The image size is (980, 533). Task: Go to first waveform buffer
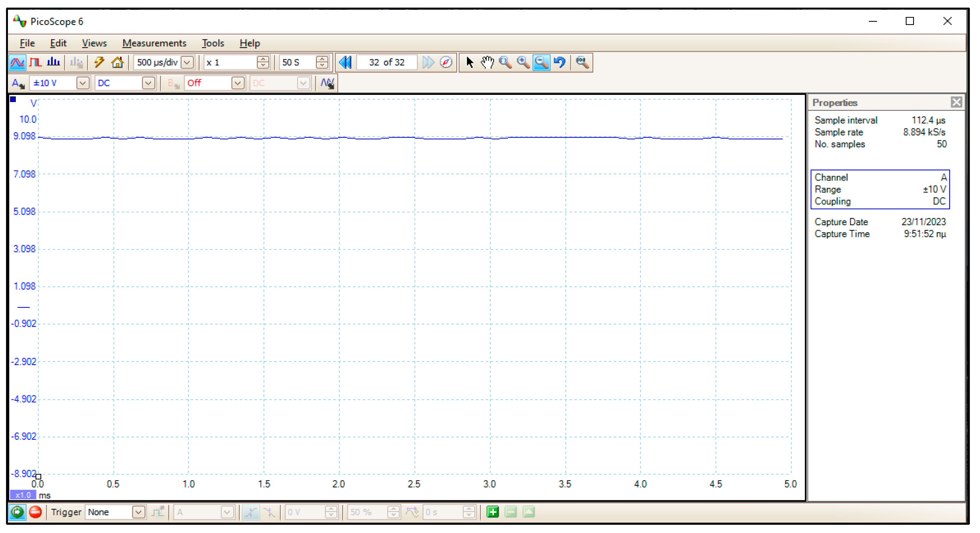point(345,63)
